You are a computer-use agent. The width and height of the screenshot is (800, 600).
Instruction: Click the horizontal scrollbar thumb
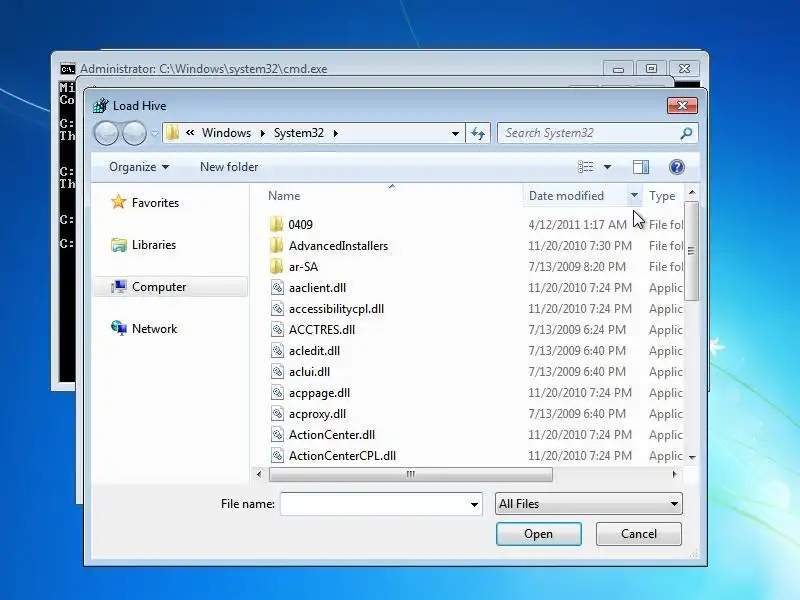point(411,474)
